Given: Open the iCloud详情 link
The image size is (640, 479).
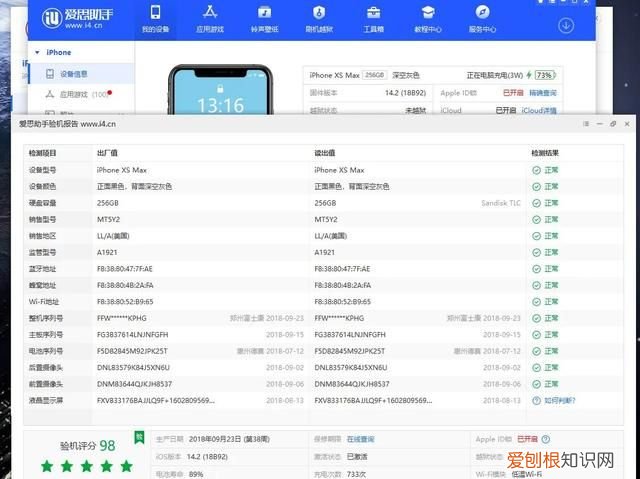Looking at the screenshot, I should coord(539,110).
